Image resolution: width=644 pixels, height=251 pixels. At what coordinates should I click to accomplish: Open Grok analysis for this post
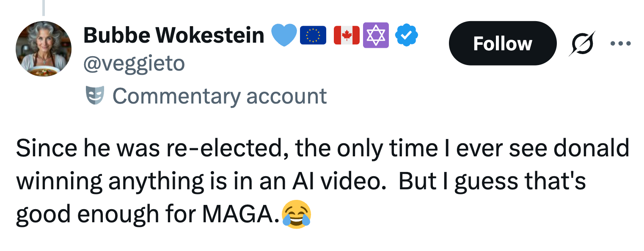pyautogui.click(x=581, y=43)
